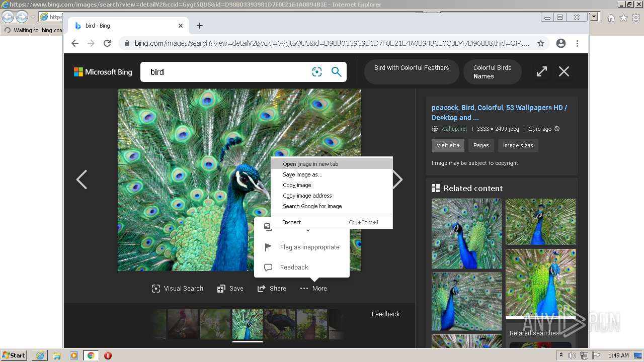Select the 'bird - Bing' tab
The width and height of the screenshot is (644, 362).
[x=128, y=26]
